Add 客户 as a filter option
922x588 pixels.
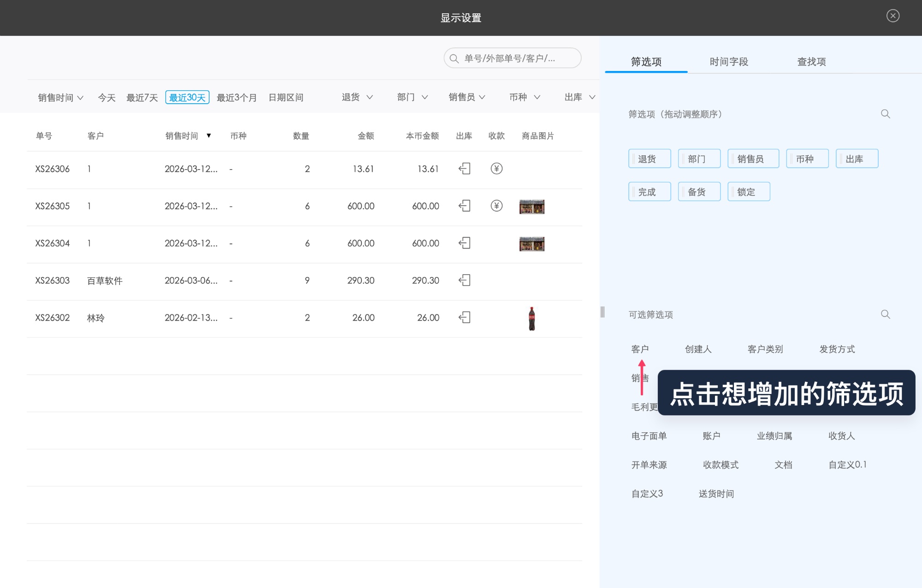tap(640, 349)
